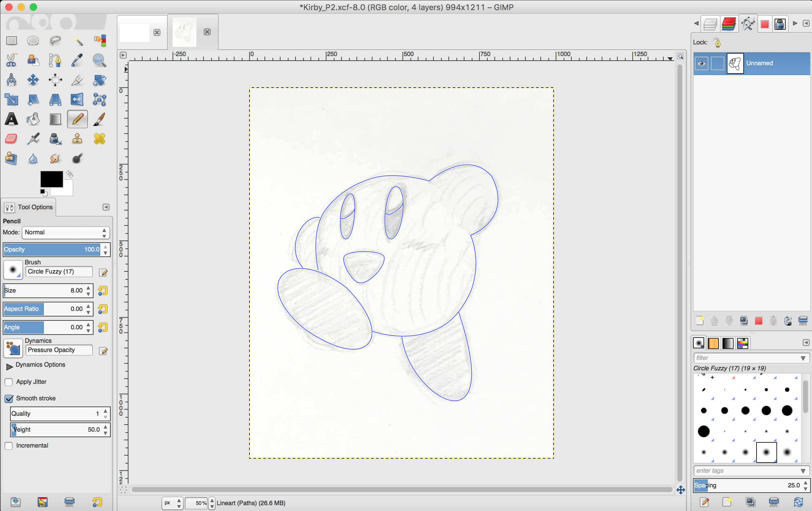This screenshot has height=511, width=812.
Task: Toggle the Apply Jitter checkbox
Action: (9, 382)
